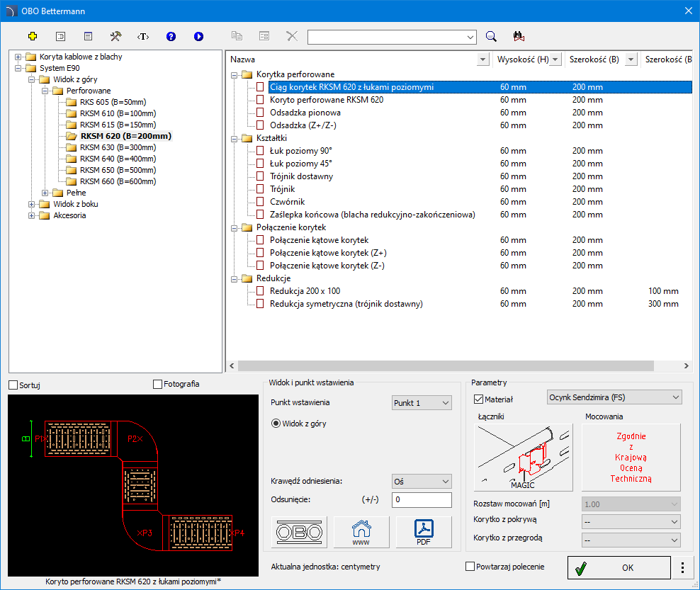The width and height of the screenshot is (700, 590).
Task: Check the Powtarzaj polecenie checkbox
Action: click(x=470, y=567)
